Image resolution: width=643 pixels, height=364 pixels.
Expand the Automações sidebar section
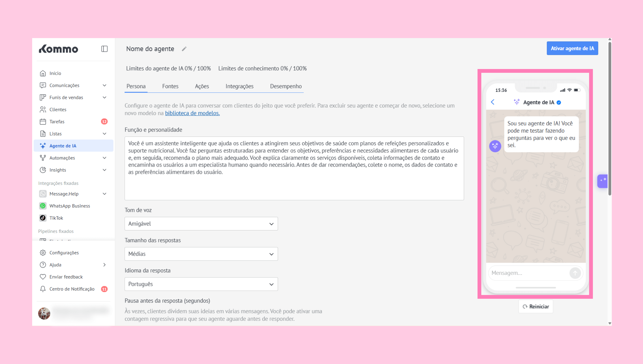coord(104,158)
